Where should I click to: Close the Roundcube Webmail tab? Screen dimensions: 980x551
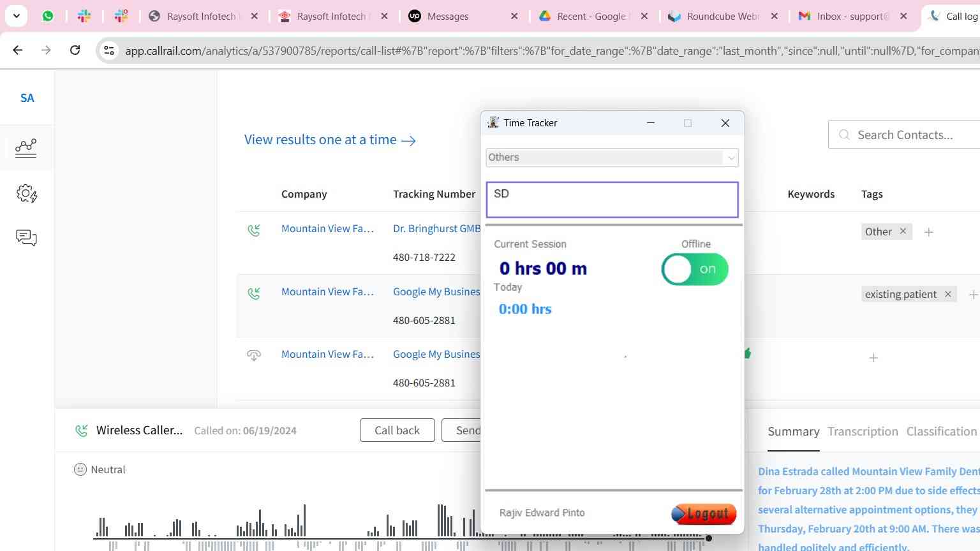click(x=774, y=16)
